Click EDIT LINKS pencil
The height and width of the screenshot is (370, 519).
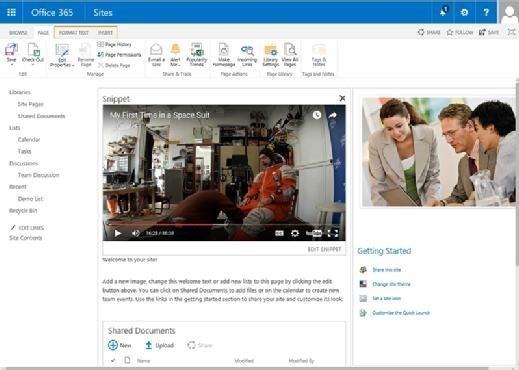point(27,228)
